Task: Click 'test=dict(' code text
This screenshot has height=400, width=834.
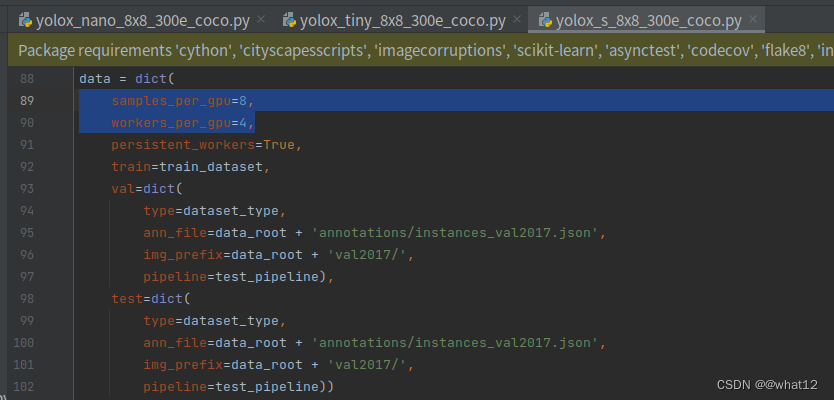Action: coord(151,299)
